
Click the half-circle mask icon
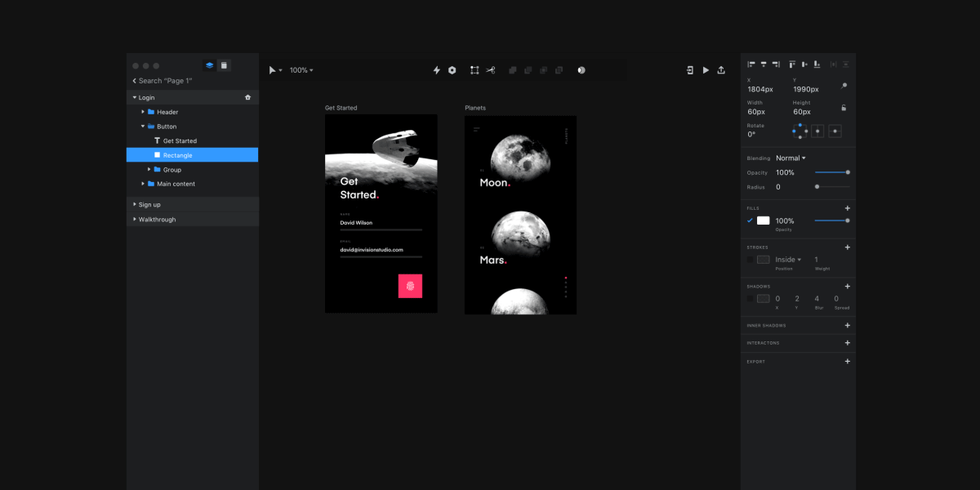tap(581, 70)
